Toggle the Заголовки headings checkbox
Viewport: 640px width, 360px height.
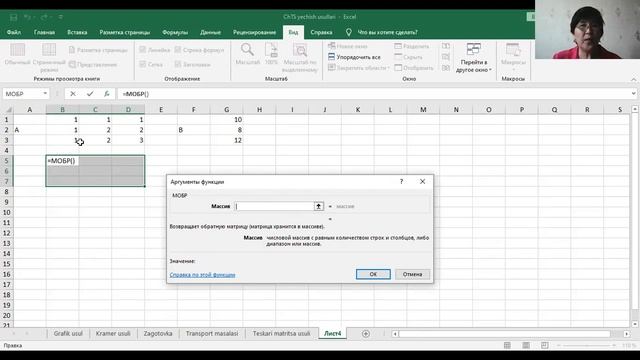178,64
